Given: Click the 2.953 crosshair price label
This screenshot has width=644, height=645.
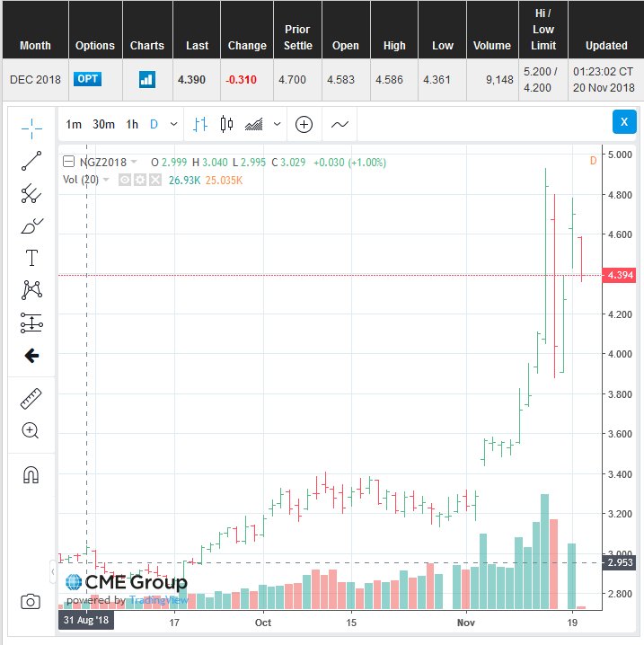Looking at the screenshot, I should pos(619,562).
